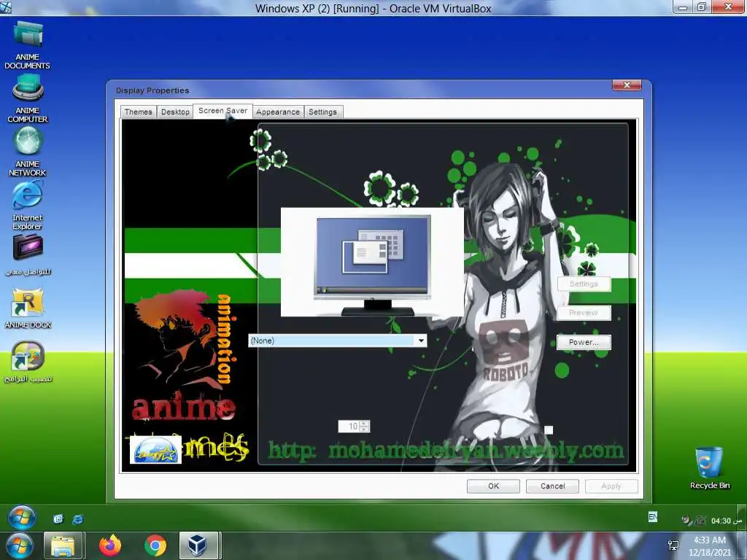The width and height of the screenshot is (747, 560).
Task: Click OK in Display Properties
Action: point(493,486)
